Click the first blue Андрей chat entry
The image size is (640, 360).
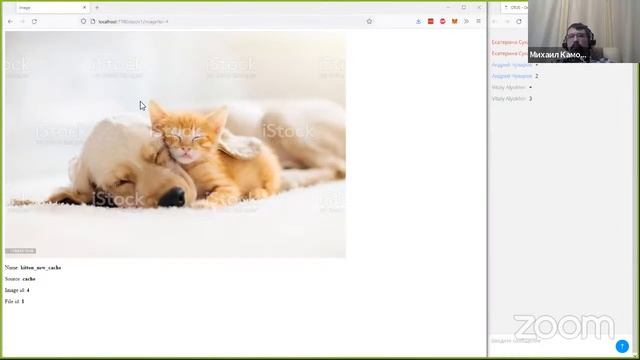515,65
